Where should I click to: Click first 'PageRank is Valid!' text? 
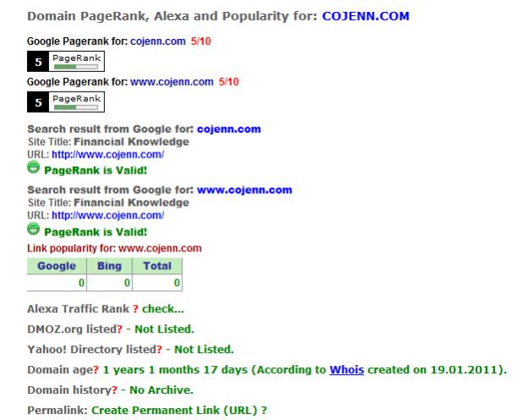click(96, 170)
